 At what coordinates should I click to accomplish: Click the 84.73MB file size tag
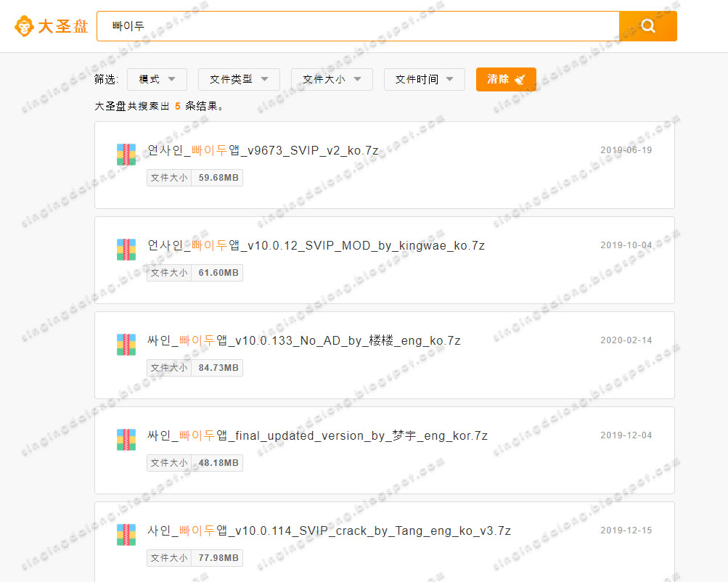point(195,368)
